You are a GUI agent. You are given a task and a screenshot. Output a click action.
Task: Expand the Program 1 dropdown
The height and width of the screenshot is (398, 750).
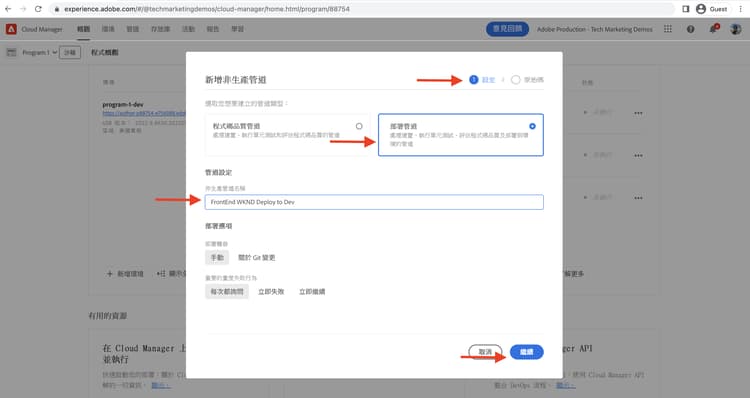(40, 53)
